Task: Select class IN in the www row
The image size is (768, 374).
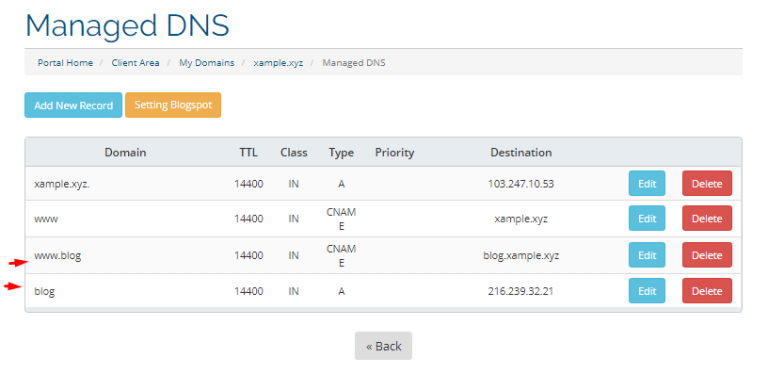Action: pyautogui.click(x=294, y=219)
